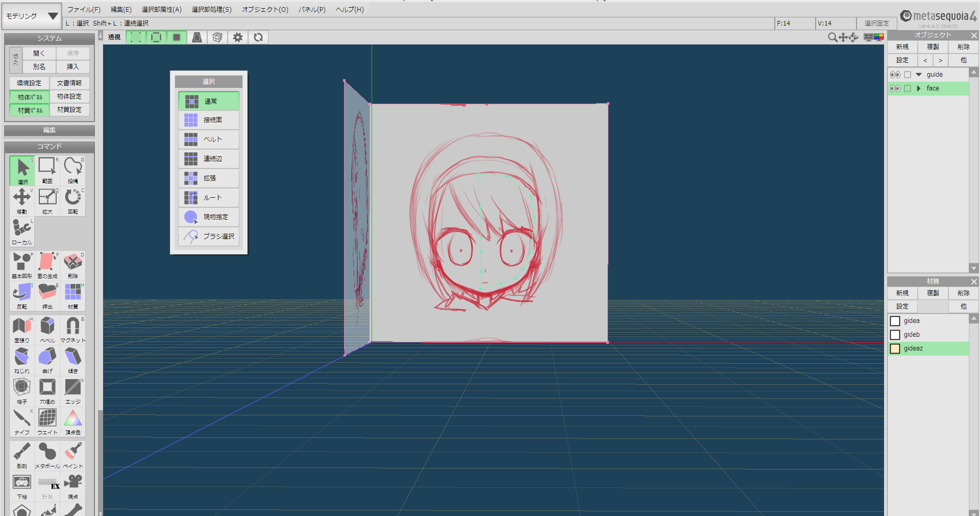Image resolution: width=980 pixels, height=516 pixels.
Task: Toggle vertex display mode in viewport toolbar
Action: click(x=136, y=37)
